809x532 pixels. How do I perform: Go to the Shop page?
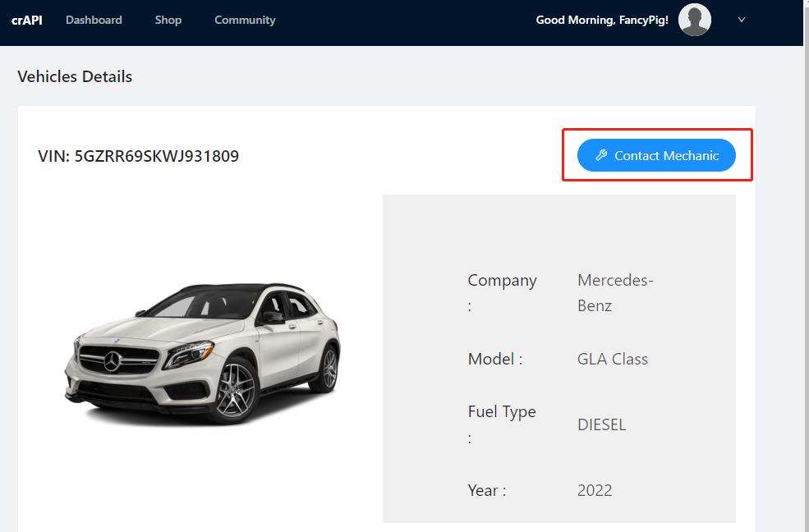[x=168, y=20]
